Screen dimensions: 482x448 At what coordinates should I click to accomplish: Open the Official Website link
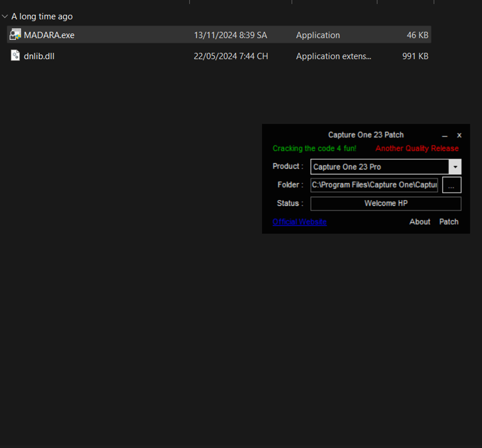(299, 222)
